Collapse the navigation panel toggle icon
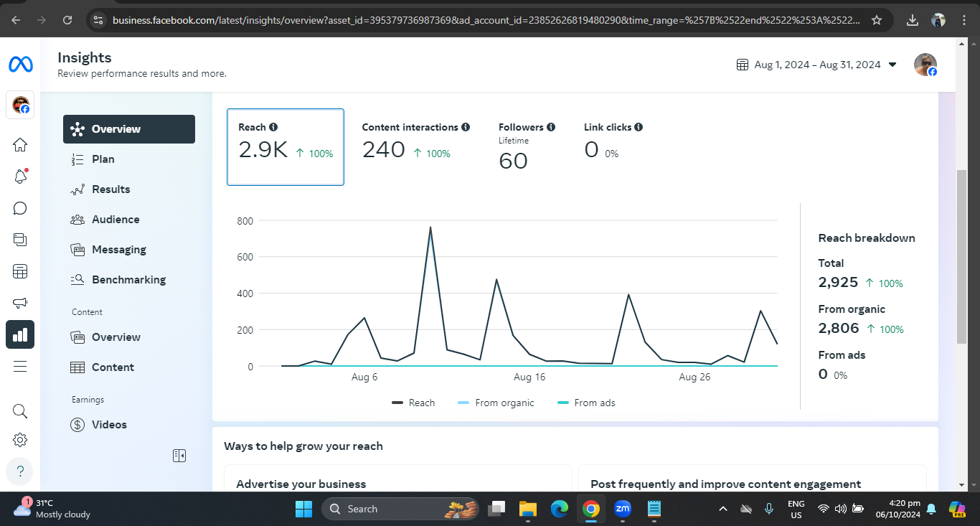 click(179, 456)
